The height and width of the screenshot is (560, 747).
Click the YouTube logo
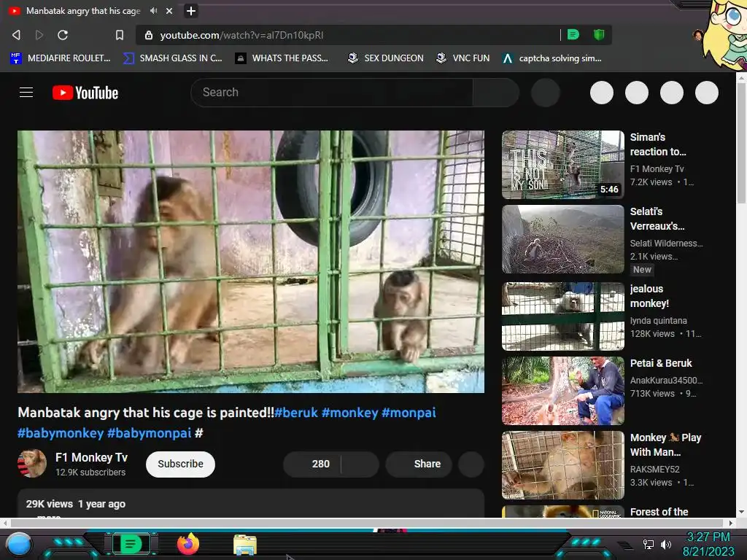pos(85,93)
